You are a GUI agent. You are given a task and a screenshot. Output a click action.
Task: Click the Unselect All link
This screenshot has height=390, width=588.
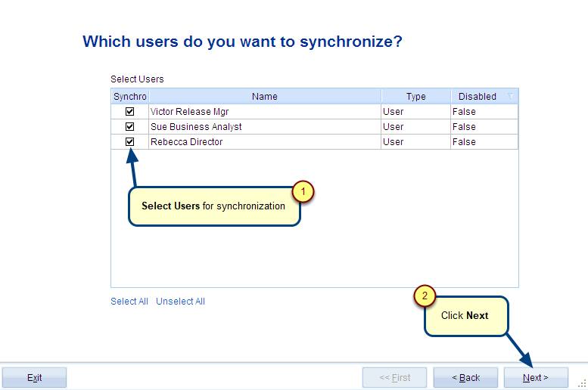click(180, 302)
